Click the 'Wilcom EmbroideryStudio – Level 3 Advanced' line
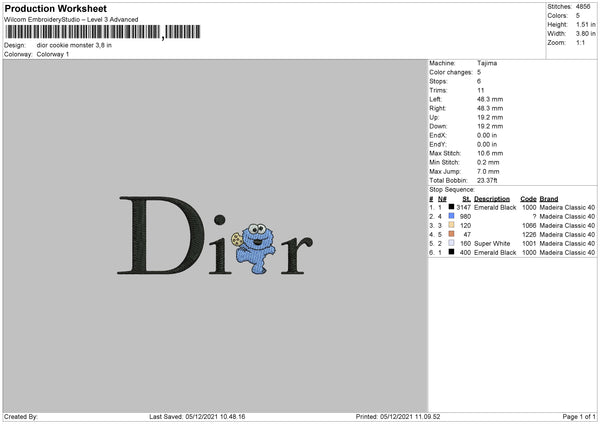 click(x=71, y=20)
